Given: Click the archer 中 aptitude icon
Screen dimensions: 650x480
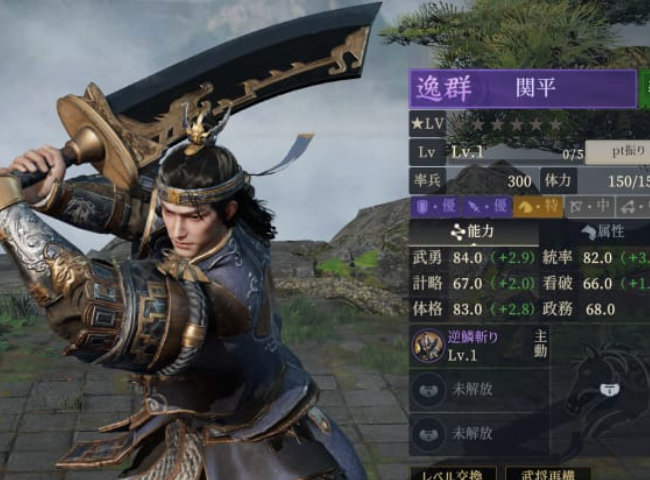Looking at the screenshot, I should point(589,206).
